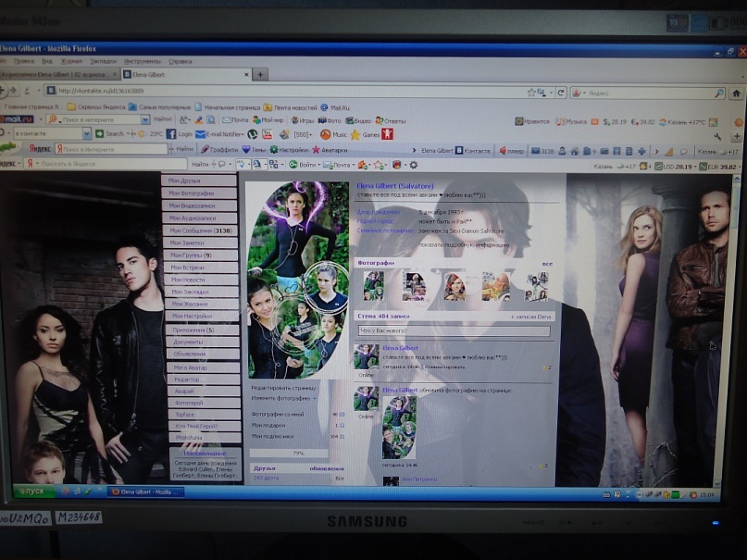Click the Аватарки star icon
The image size is (747, 560).
point(316,150)
